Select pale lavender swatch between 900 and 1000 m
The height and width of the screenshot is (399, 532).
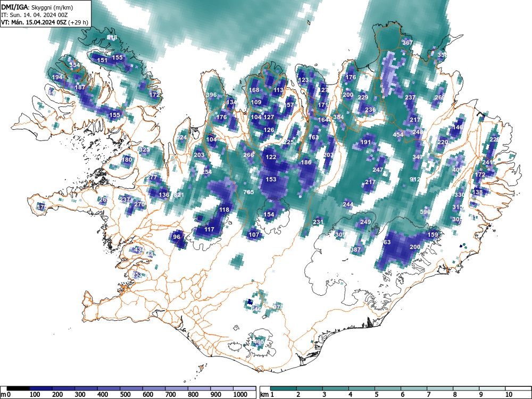click(x=222, y=388)
